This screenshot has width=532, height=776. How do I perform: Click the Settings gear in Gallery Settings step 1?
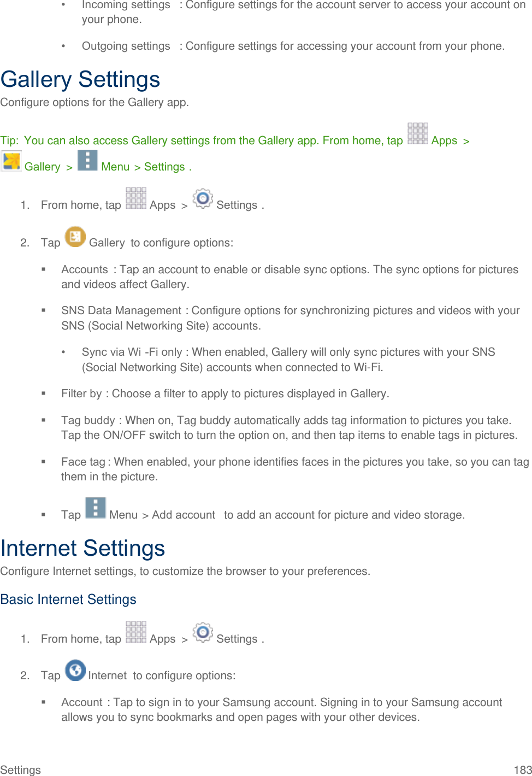pos(203,198)
